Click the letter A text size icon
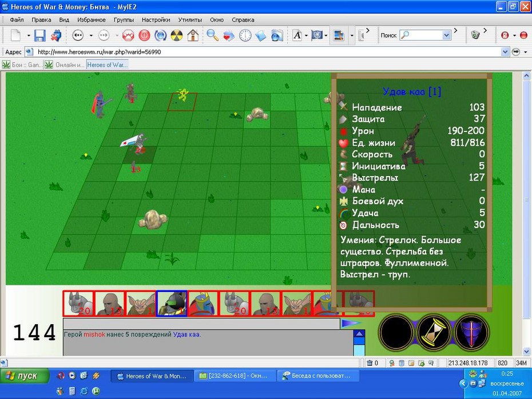 pos(297,35)
